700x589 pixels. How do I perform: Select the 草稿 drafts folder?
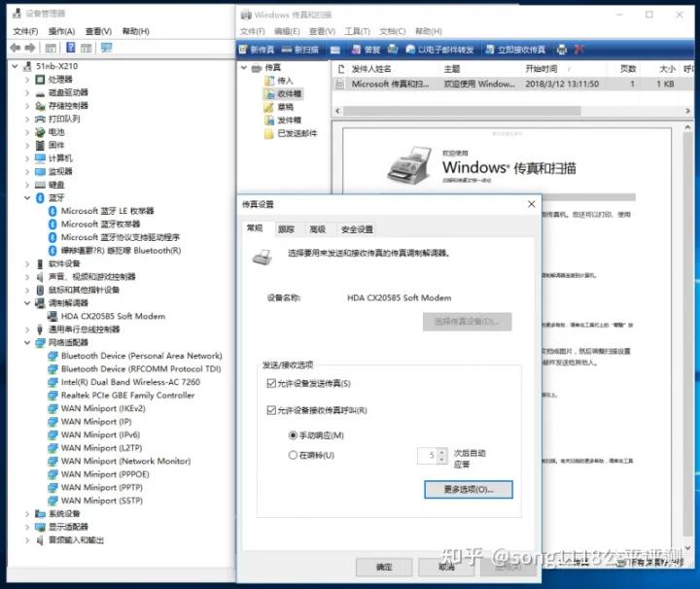(279, 107)
